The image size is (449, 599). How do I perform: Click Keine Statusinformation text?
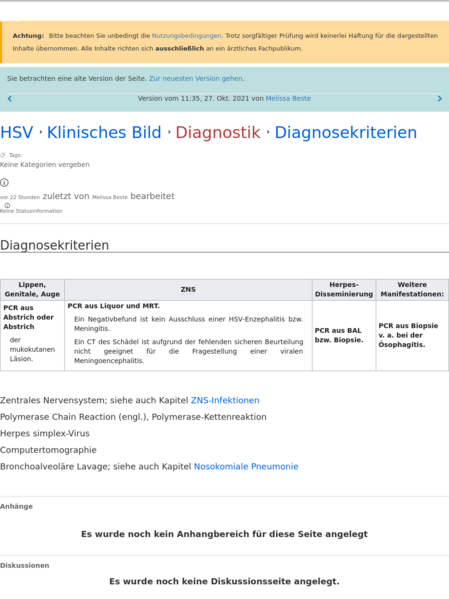pyautogui.click(x=31, y=211)
